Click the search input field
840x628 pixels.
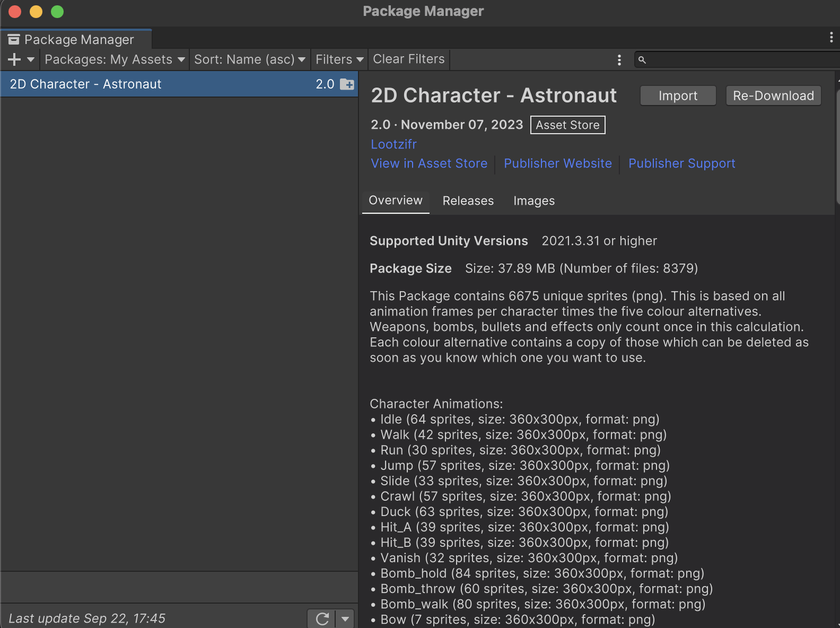(737, 60)
